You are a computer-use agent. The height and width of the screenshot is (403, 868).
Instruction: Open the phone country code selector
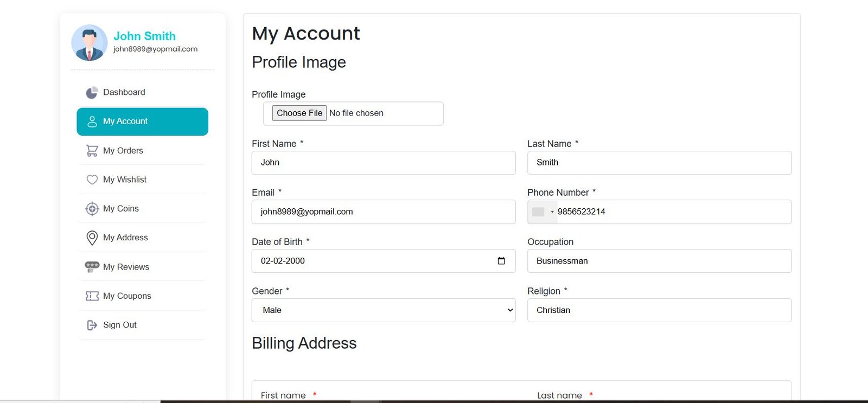(x=542, y=212)
